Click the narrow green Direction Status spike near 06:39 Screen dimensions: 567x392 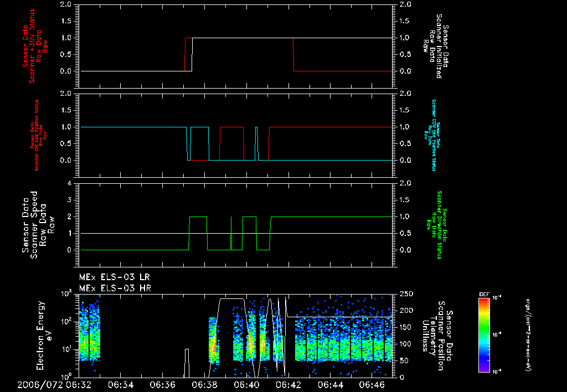[231, 233]
